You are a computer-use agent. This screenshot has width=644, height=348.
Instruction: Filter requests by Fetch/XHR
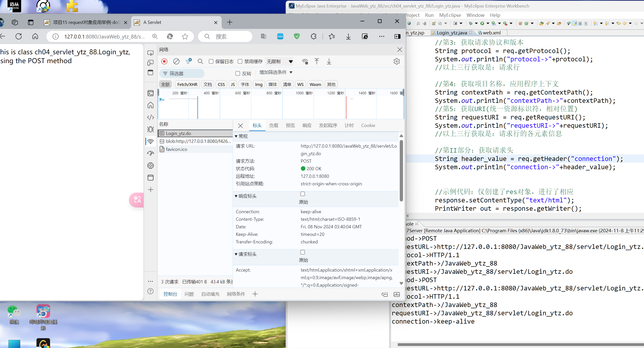coord(187,84)
